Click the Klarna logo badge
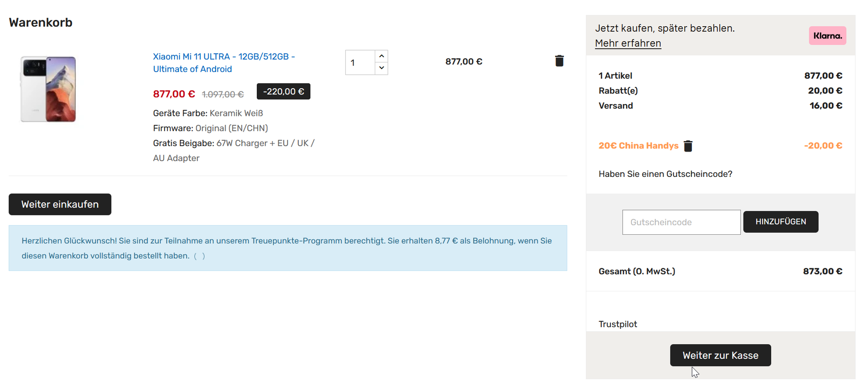Image resolution: width=868 pixels, height=380 pixels. [827, 36]
